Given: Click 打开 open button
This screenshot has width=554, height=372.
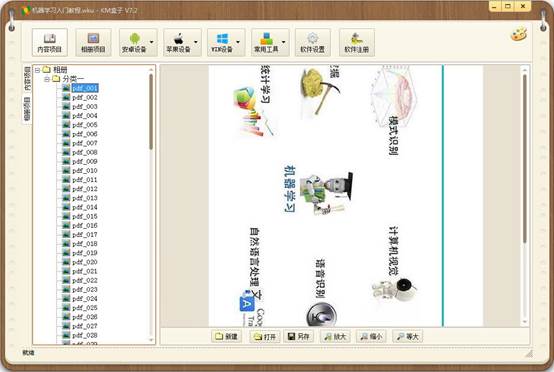Looking at the screenshot, I should click(265, 336).
